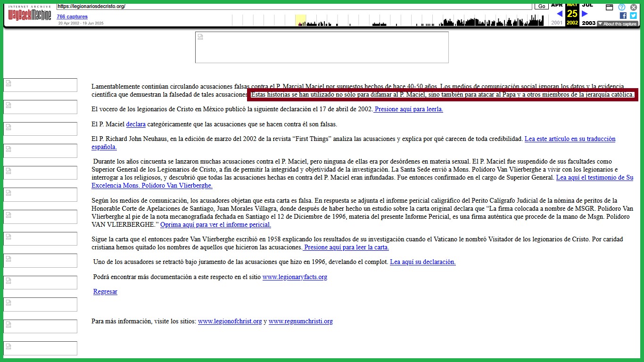Viewport: 644px width, 362px height.
Task: Open the 766 captures link
Action: pyautogui.click(x=72, y=16)
